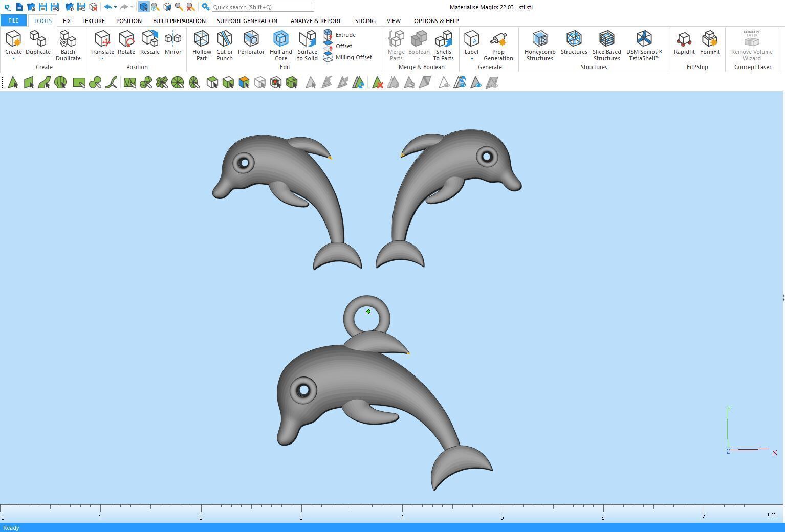Click the Offset button
Viewport: 785px width, 532px height.
(x=338, y=46)
